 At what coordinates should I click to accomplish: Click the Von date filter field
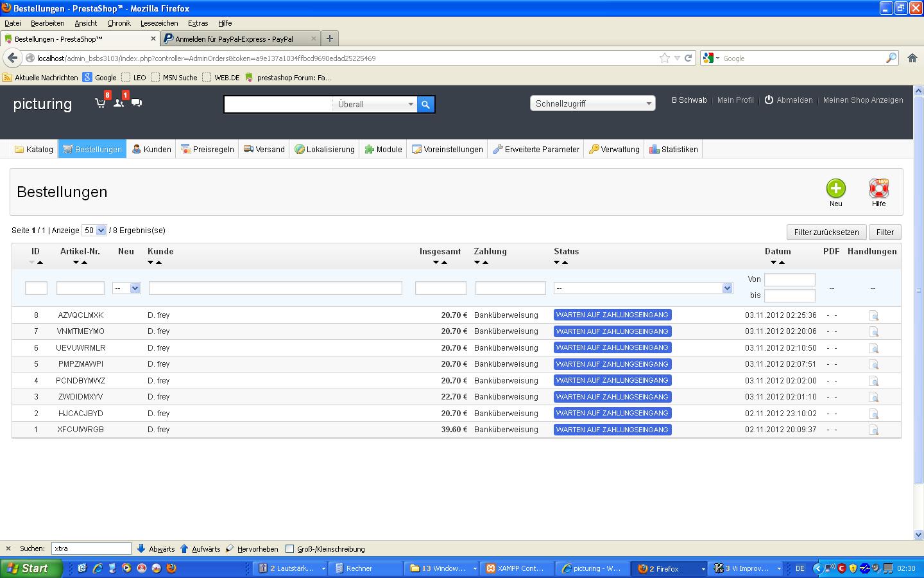789,279
